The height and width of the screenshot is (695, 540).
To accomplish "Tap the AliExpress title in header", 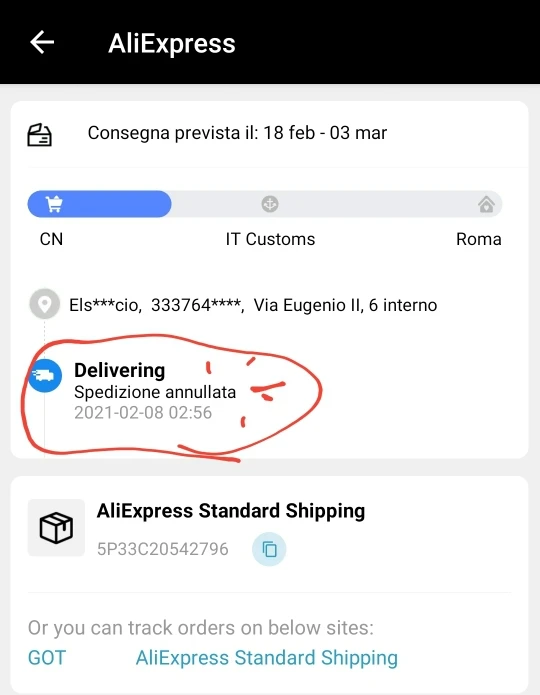I will (172, 43).
